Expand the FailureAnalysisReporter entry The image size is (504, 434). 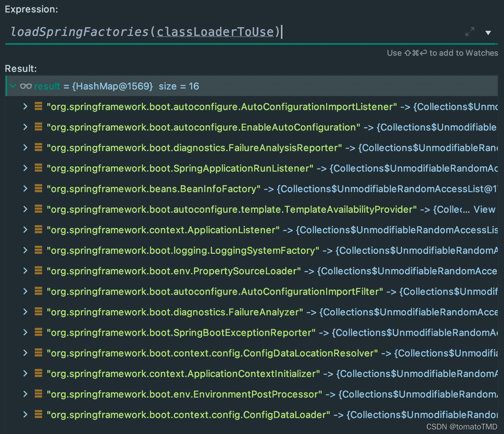[25, 148]
